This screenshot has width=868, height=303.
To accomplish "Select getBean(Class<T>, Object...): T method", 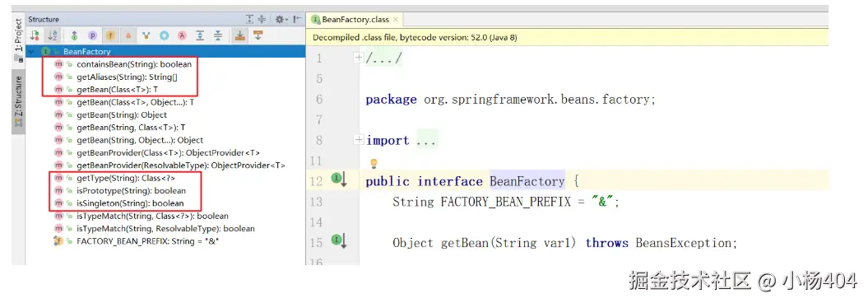I will tap(135, 102).
